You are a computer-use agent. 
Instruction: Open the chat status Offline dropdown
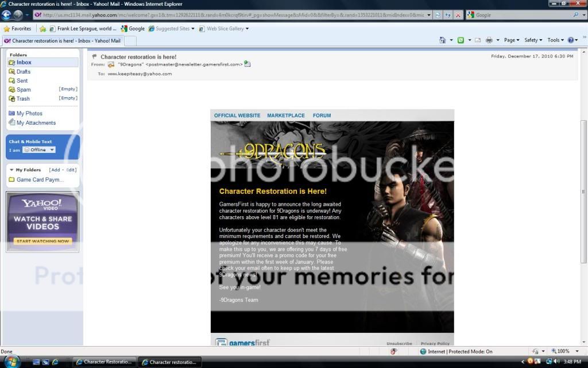click(x=39, y=149)
